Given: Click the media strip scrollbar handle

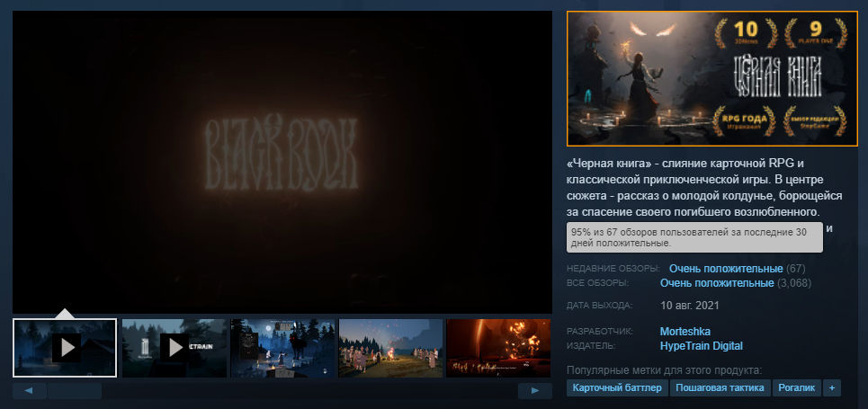Looking at the screenshot, I should [74, 391].
